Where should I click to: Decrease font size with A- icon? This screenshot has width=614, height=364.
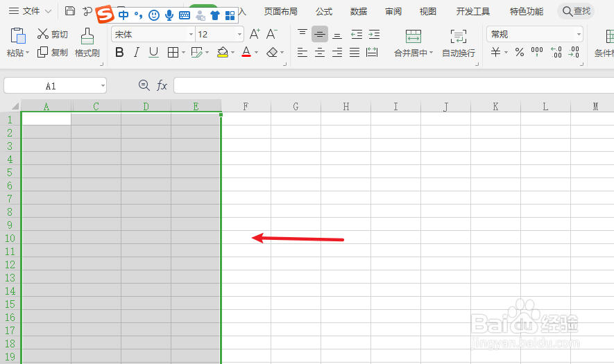point(271,34)
